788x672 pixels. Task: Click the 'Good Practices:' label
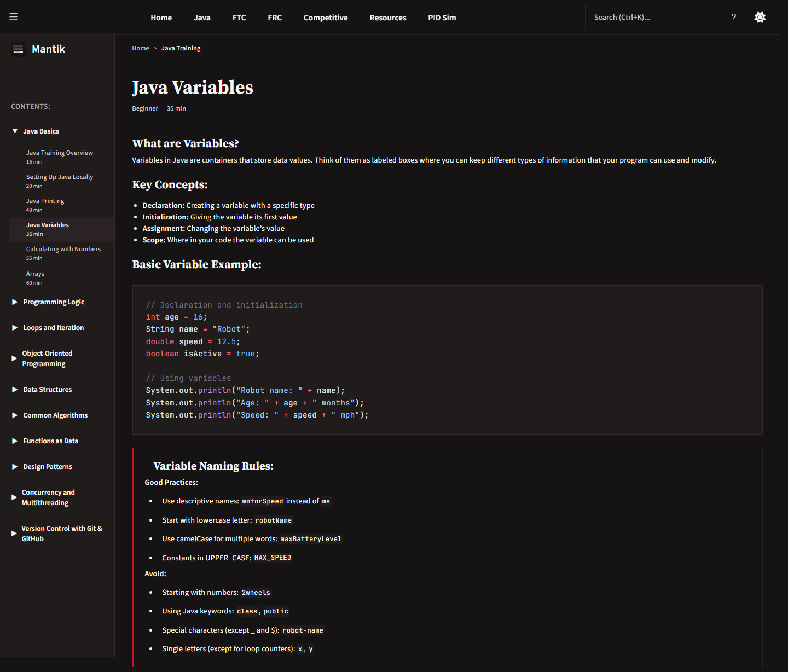coord(171,482)
